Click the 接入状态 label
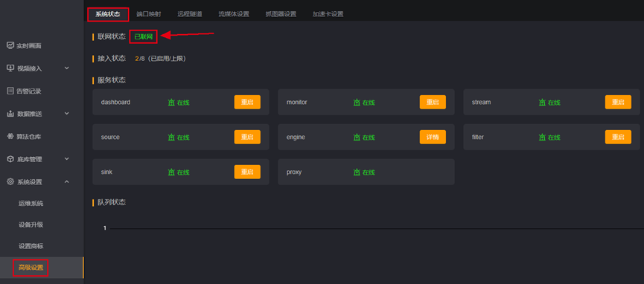This screenshot has width=644, height=284. click(x=112, y=58)
